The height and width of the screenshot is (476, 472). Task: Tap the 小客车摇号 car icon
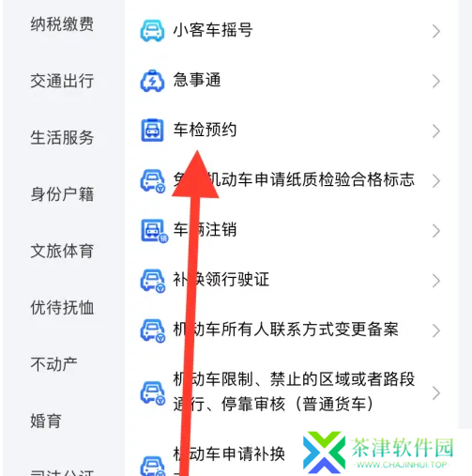152,31
